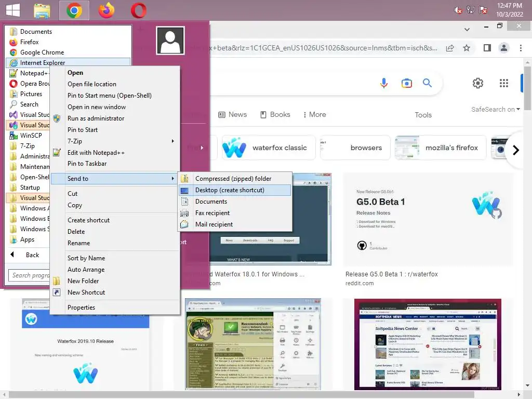Viewport: 532px width, 399px height.
Task: Click the mozilla's firefox suggestion chip
Action: pyautogui.click(x=441, y=148)
